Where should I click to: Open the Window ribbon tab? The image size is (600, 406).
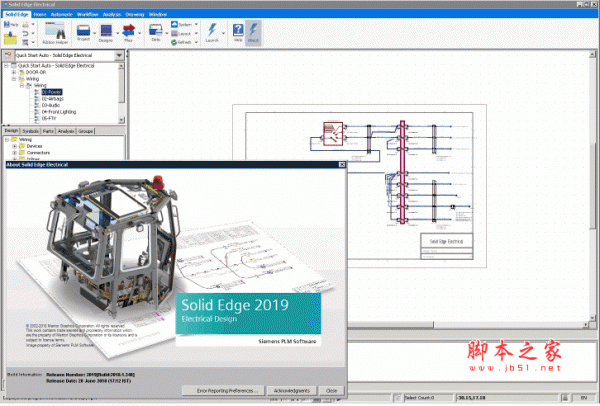(x=158, y=15)
